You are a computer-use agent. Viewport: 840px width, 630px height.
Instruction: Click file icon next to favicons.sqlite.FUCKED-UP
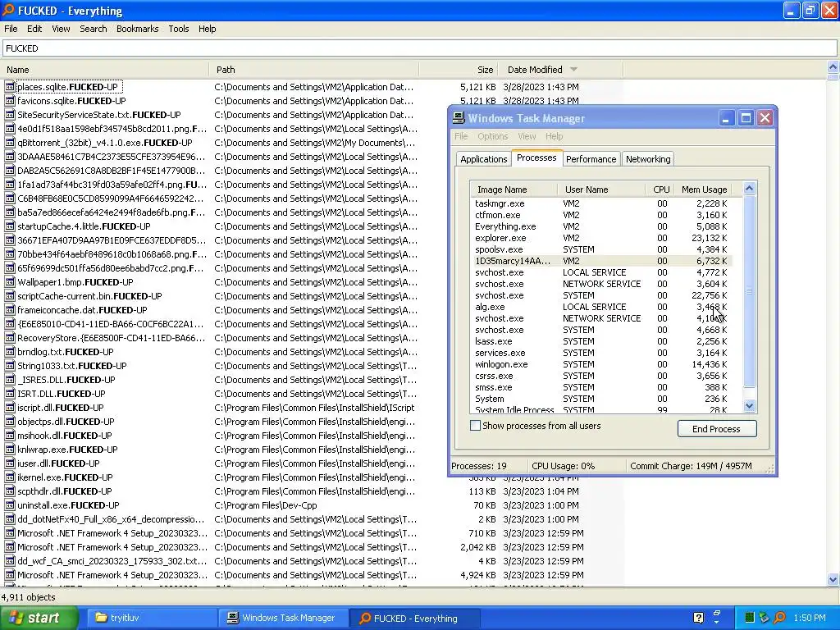(10, 101)
